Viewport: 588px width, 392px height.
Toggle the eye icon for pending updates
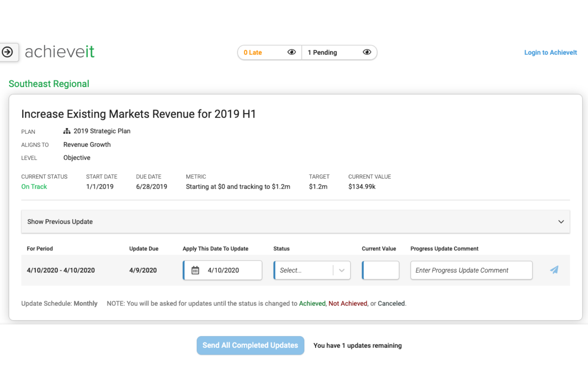367,52
